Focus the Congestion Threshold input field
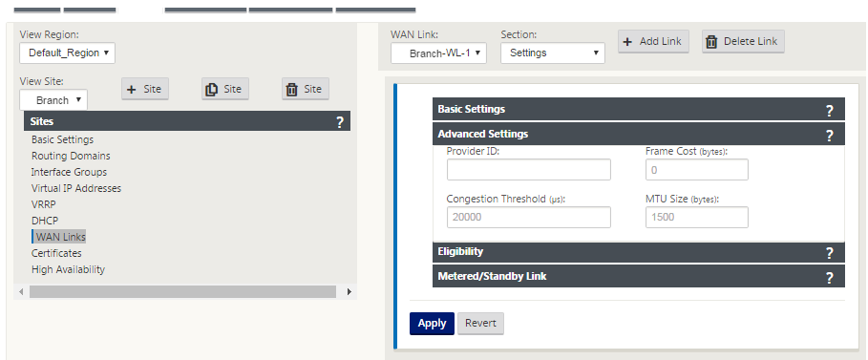The width and height of the screenshot is (868, 360). click(529, 217)
